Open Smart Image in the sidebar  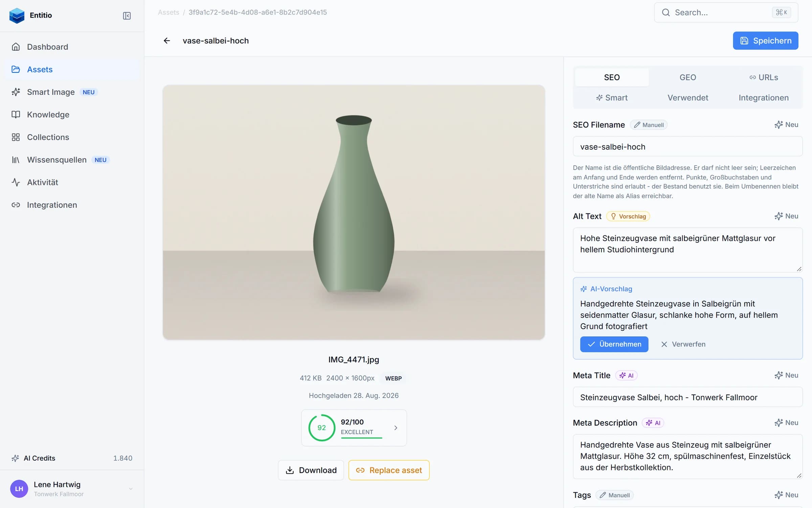click(72, 92)
